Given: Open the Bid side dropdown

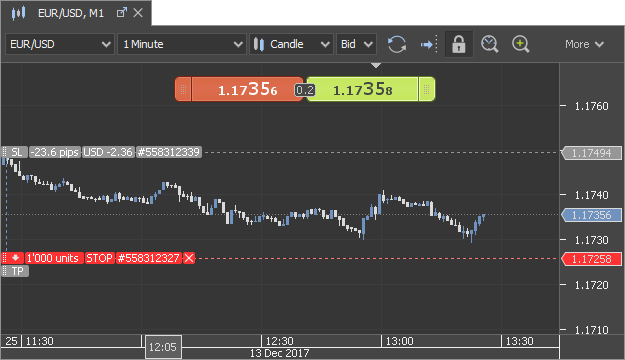Looking at the screenshot, I should [356, 44].
